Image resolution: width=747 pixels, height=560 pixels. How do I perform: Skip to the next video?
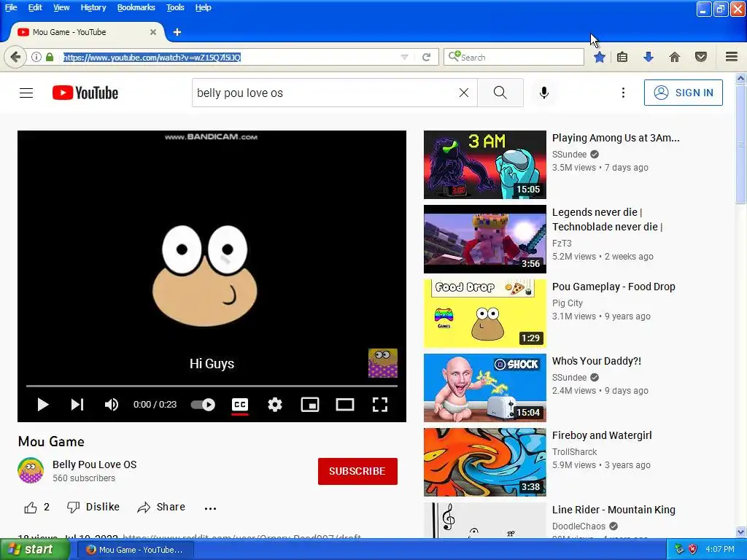tap(77, 405)
